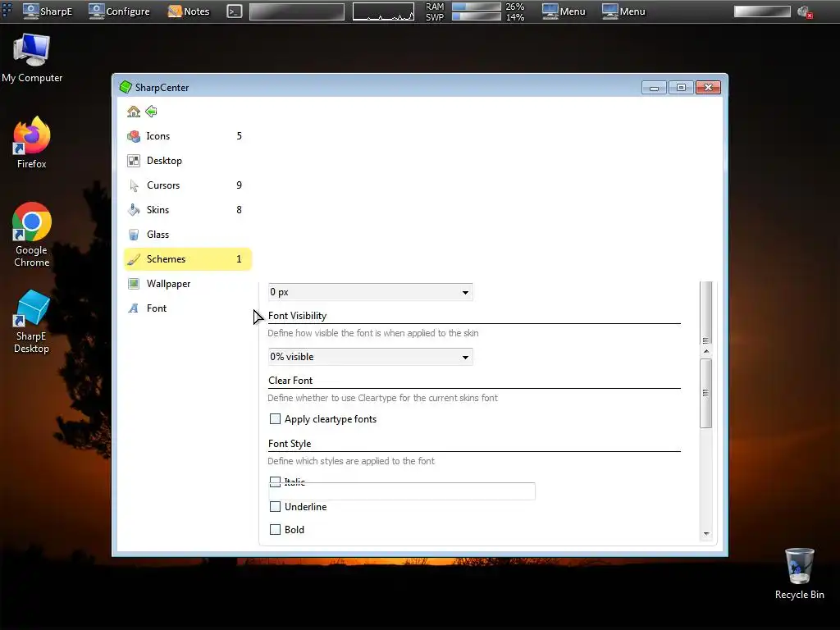Minimize the SharpCenter window

point(654,87)
